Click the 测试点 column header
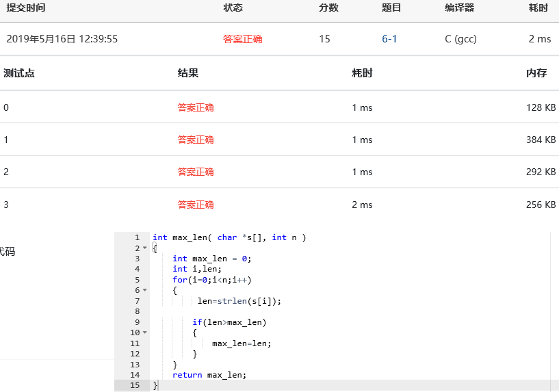The height and width of the screenshot is (392, 559). [19, 73]
